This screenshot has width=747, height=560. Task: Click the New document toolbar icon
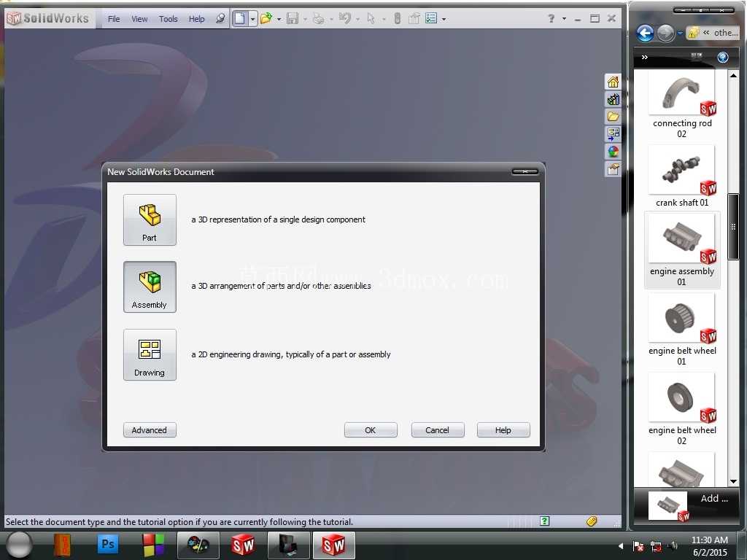point(240,18)
